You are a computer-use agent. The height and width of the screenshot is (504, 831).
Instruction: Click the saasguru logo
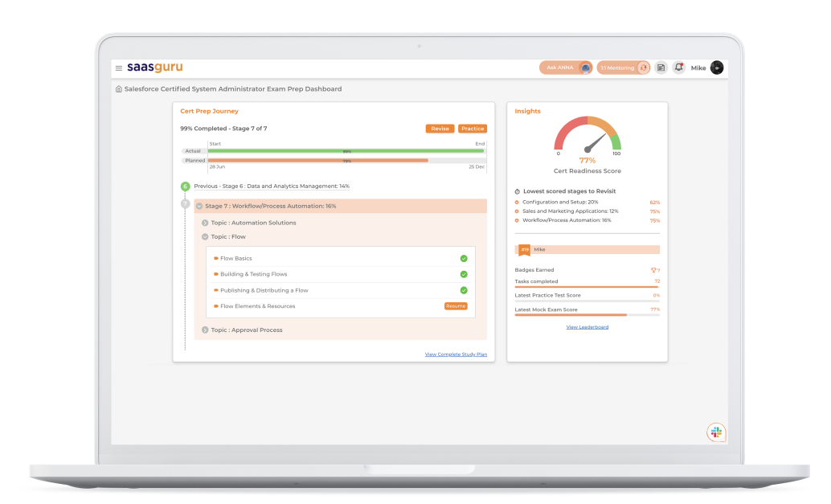tap(155, 68)
